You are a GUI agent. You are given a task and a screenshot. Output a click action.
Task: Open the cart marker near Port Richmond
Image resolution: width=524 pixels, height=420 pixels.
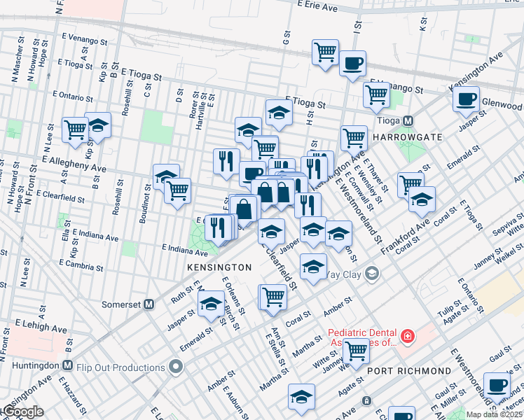[x=357, y=351]
